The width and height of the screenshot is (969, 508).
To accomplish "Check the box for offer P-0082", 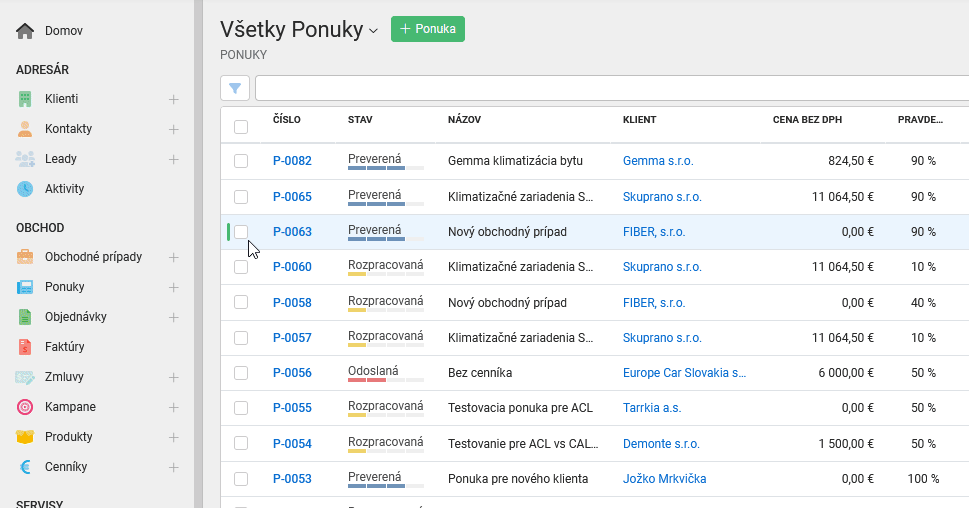I will click(241, 161).
